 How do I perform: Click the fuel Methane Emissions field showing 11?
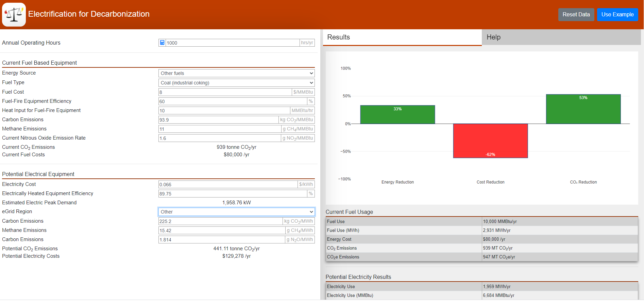click(220, 129)
